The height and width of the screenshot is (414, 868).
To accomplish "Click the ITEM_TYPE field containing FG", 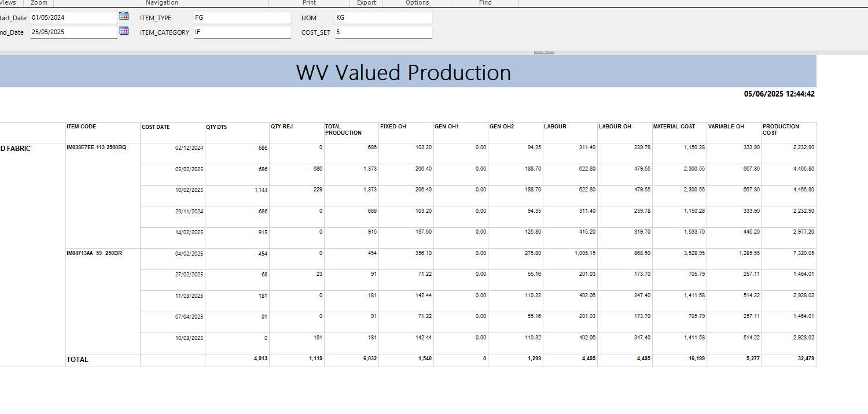I will click(x=242, y=18).
